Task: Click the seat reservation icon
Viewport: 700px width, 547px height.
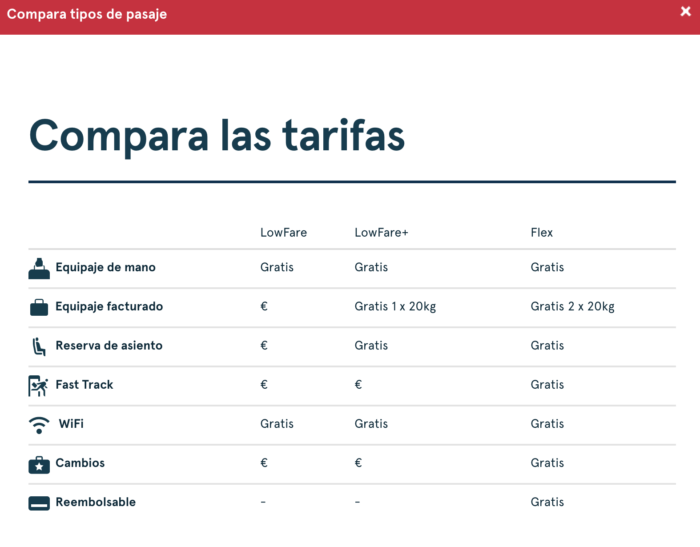Action: click(39, 347)
